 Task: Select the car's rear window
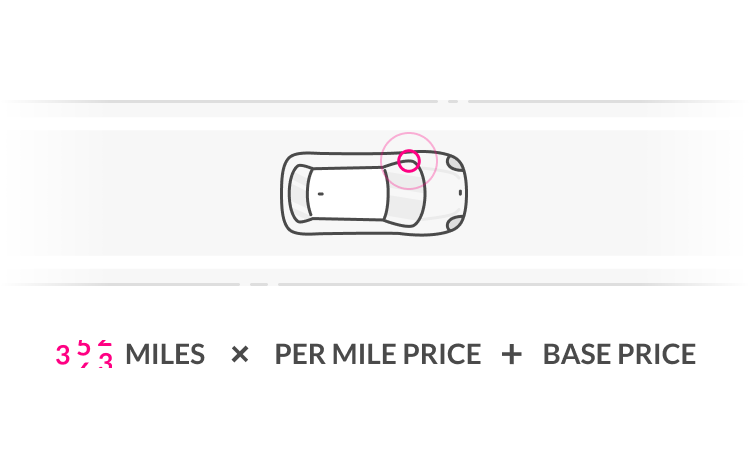[300, 193]
